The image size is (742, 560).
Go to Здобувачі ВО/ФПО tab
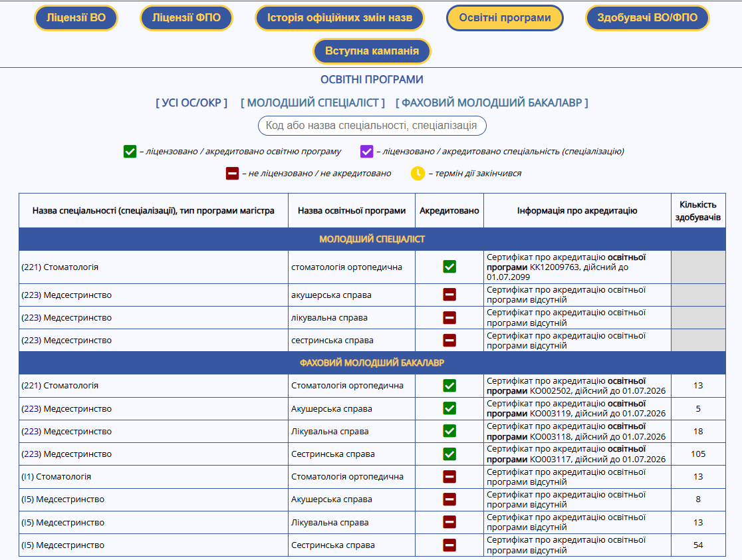point(647,18)
